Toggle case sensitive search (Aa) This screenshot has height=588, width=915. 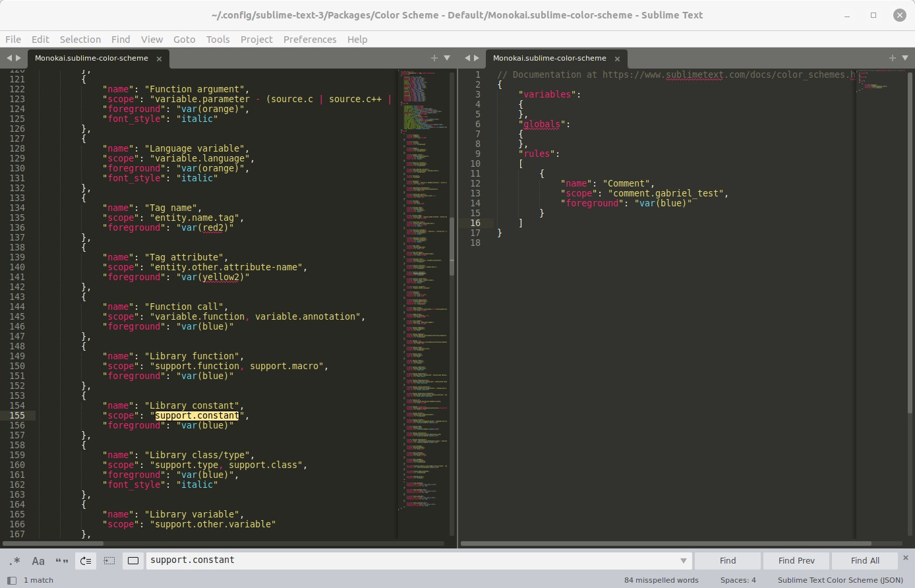point(38,561)
